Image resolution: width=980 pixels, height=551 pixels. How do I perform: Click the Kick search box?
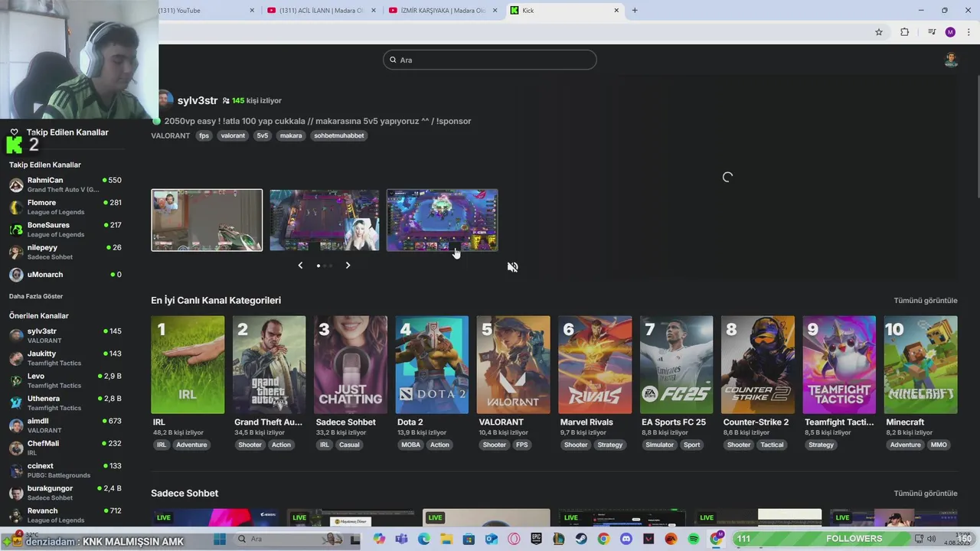[x=490, y=60]
